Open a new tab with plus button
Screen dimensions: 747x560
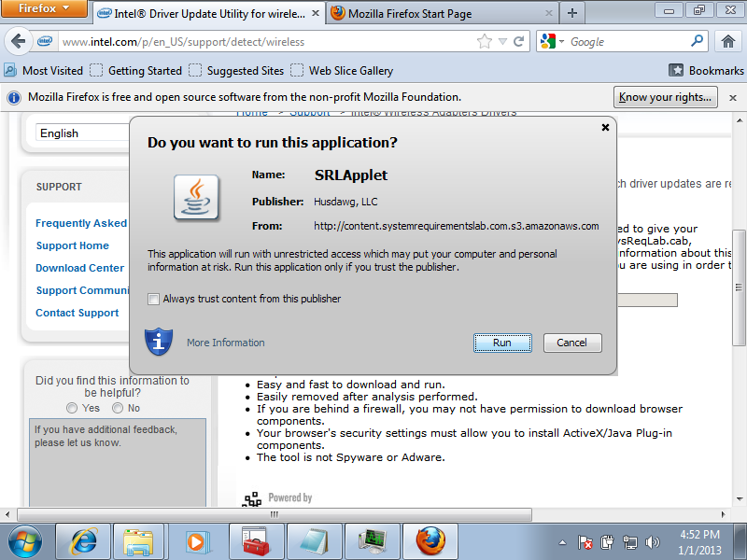point(572,13)
